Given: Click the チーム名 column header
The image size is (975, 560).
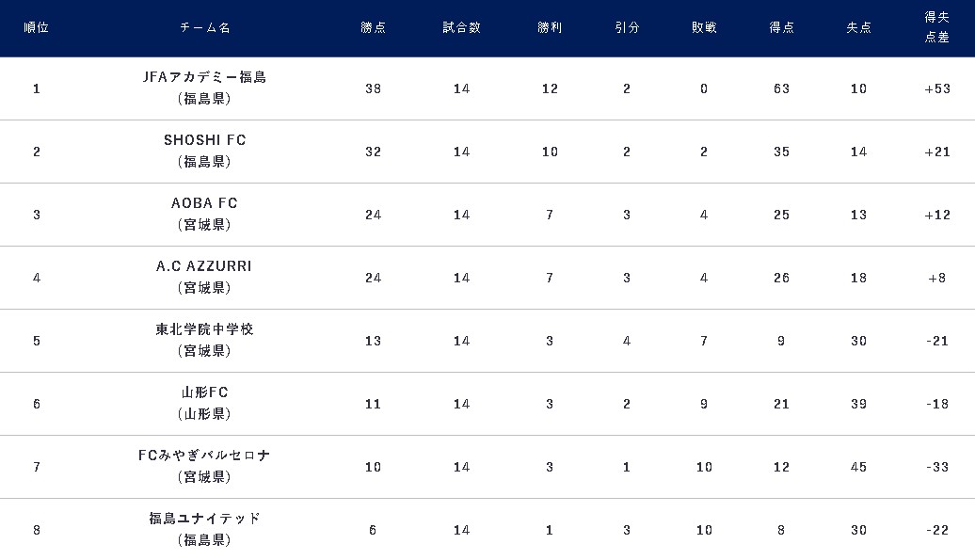Looking at the screenshot, I should click(204, 27).
